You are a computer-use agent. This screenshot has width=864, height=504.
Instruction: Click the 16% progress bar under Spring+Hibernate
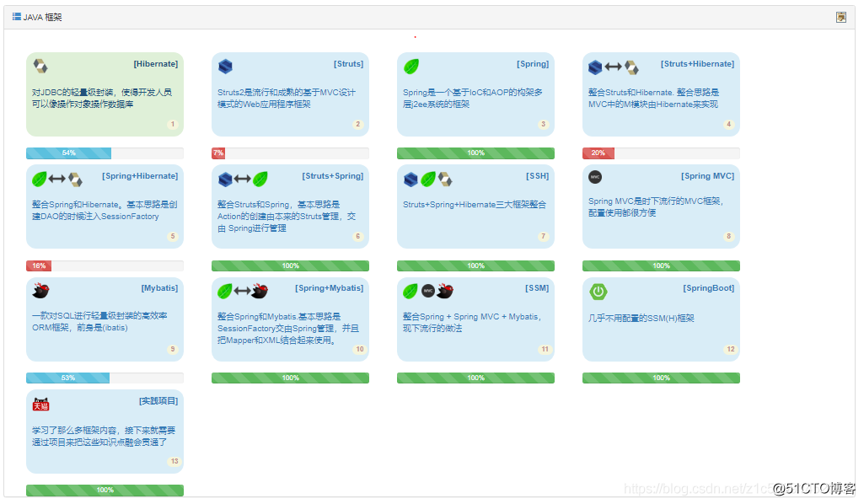coord(105,266)
